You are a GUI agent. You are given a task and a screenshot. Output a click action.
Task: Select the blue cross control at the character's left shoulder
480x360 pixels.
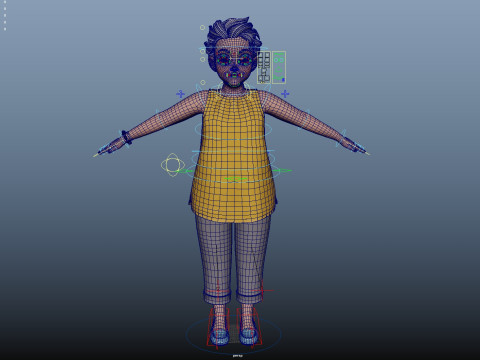[x=285, y=94]
